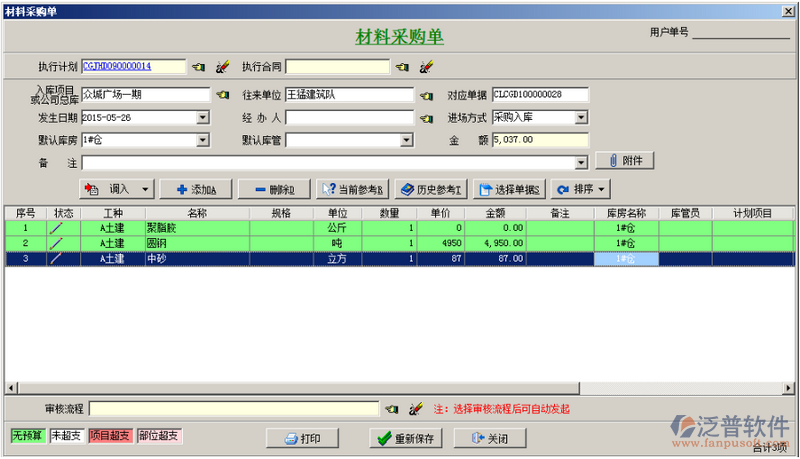This screenshot has height=459, width=800.
Task: Open the 默认库房 dropdown arrow
Action: [203, 140]
